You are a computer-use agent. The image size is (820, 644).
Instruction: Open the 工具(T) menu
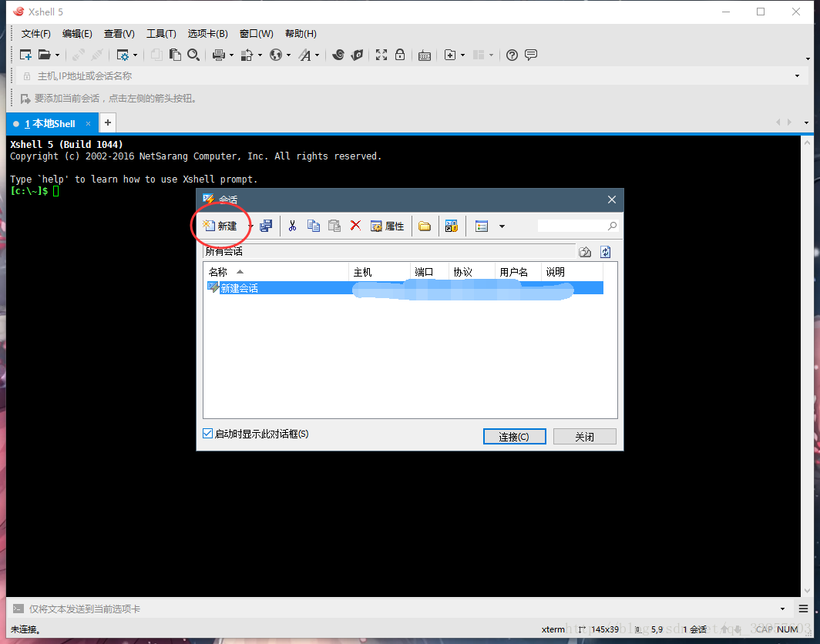161,33
